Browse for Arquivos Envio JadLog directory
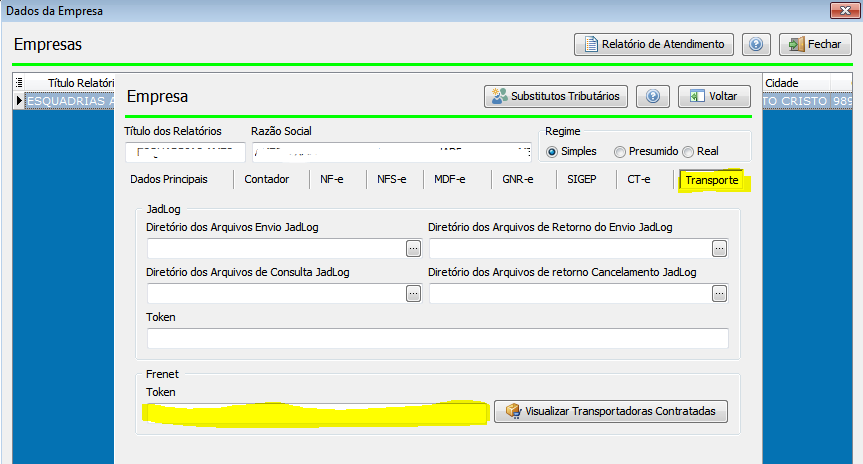 (413, 248)
